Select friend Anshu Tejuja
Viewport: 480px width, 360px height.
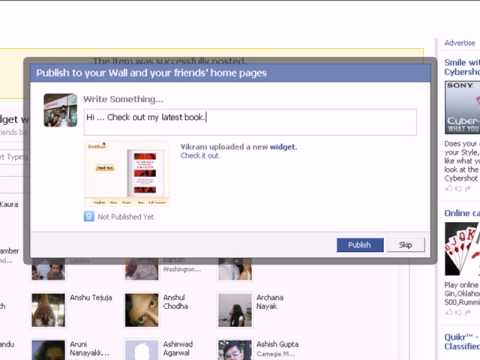click(91, 298)
